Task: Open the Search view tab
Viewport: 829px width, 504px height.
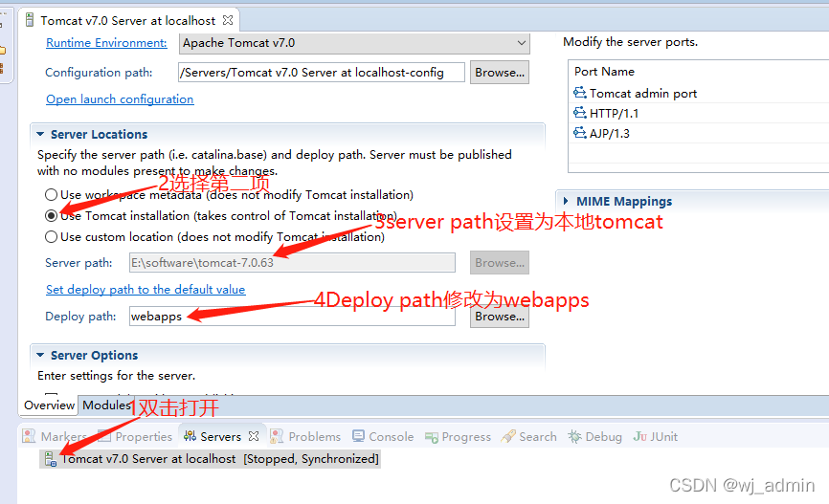Action: click(x=529, y=437)
